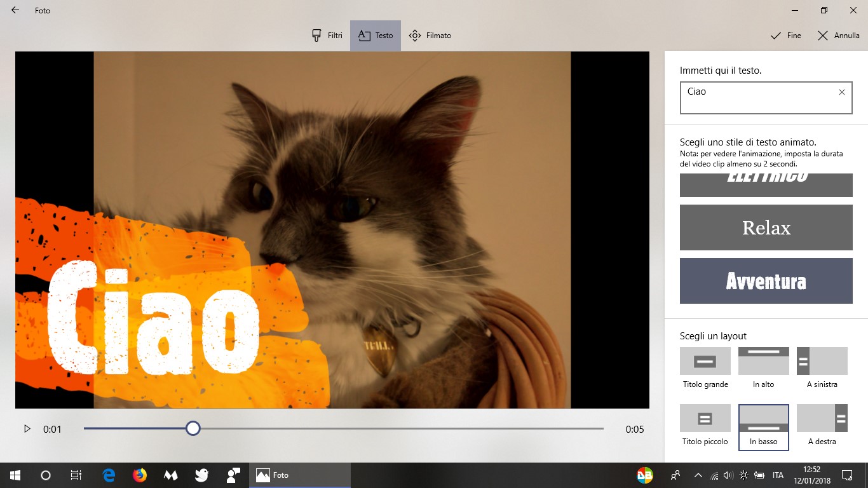Minimize the Foto window

795,10
